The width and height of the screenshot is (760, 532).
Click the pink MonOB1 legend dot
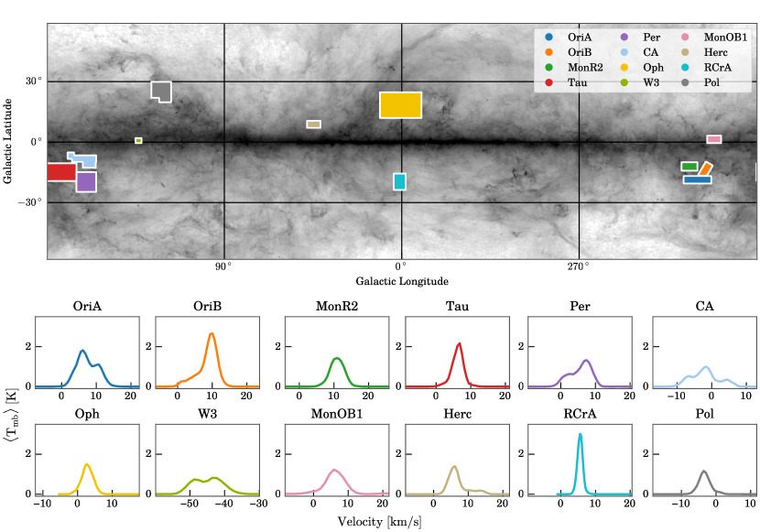pyautogui.click(x=685, y=38)
